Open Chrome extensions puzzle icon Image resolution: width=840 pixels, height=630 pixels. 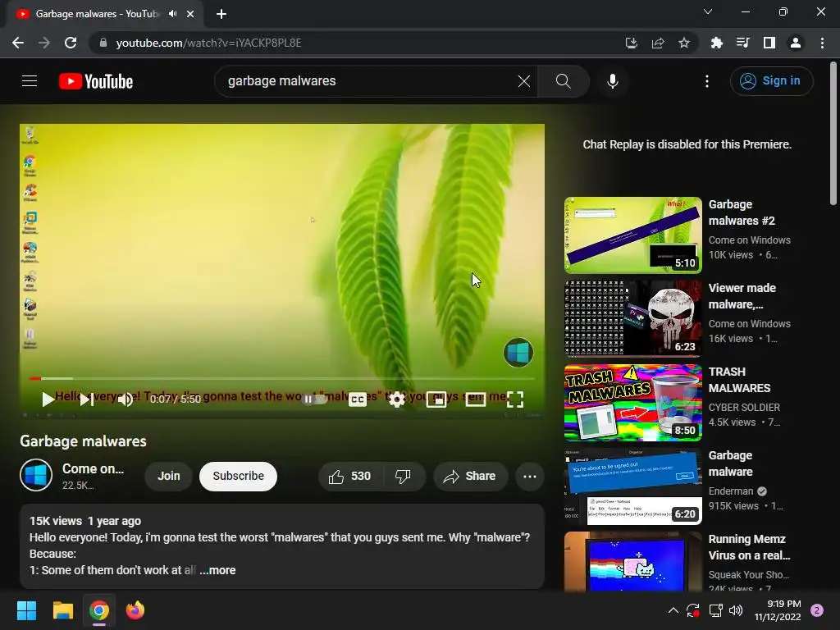coord(716,43)
